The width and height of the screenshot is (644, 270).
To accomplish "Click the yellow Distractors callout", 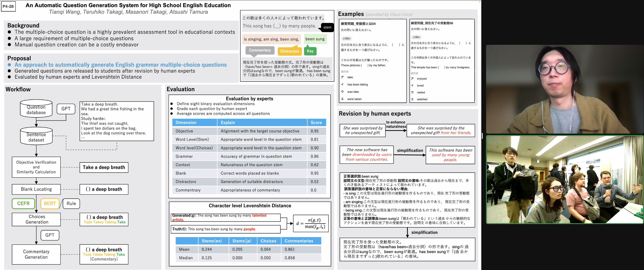I will (x=290, y=51).
